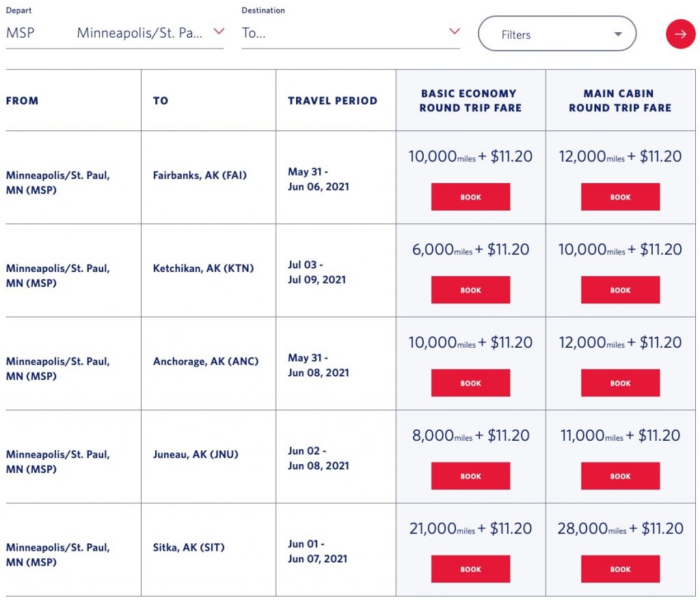Book Sitka Basic Economy fare

[x=470, y=569]
